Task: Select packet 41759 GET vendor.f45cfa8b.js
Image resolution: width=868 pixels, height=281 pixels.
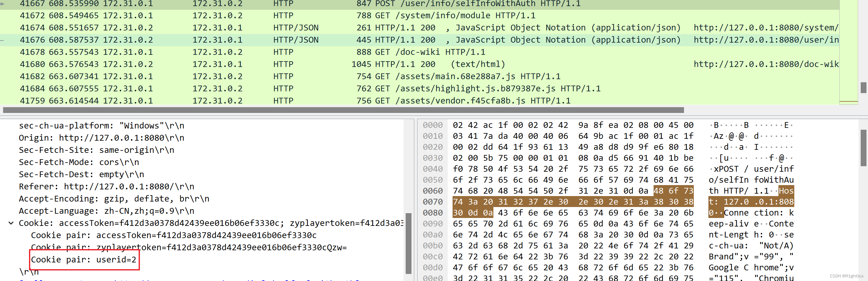Action: [419, 100]
